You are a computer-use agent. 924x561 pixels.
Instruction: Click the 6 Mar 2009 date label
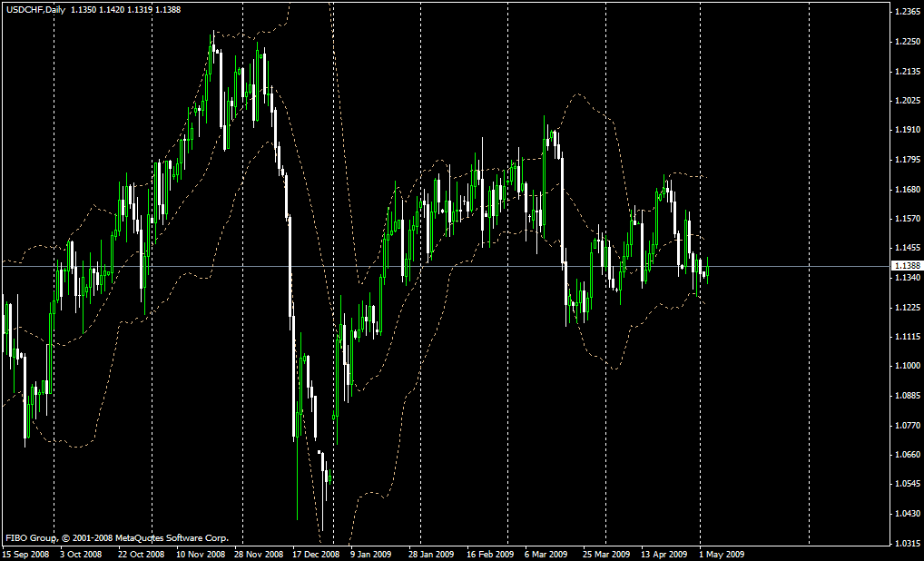click(x=546, y=553)
